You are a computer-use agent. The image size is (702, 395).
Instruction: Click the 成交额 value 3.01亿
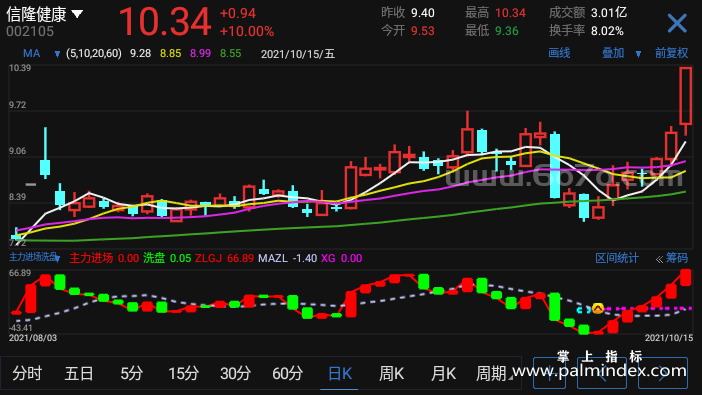click(x=609, y=13)
